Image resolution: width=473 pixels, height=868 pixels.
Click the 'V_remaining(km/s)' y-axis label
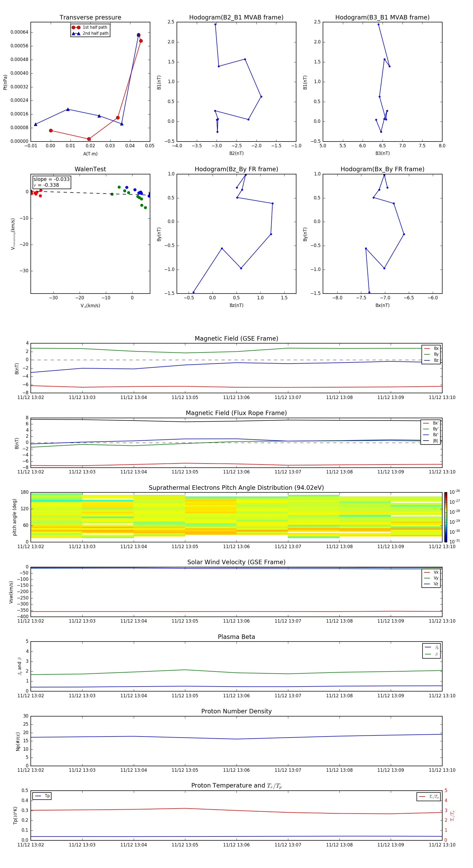[x=13, y=234]
